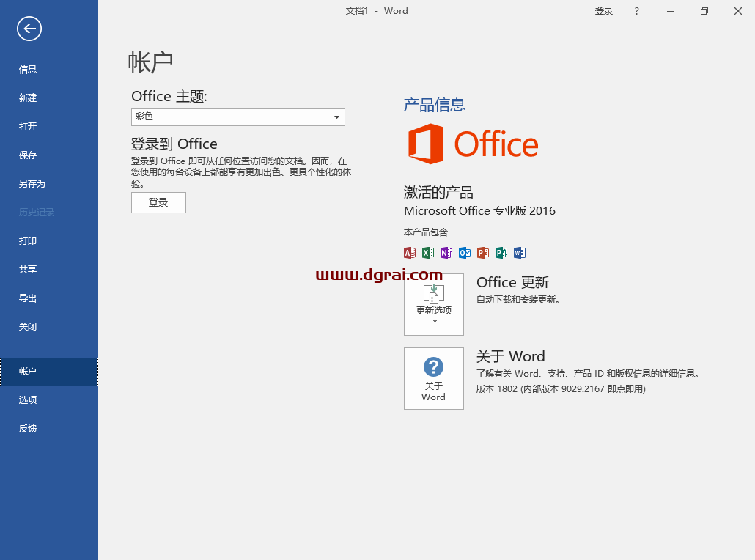755x560 pixels.
Task: Click the 版本 1802 version text
Action: coord(561,389)
